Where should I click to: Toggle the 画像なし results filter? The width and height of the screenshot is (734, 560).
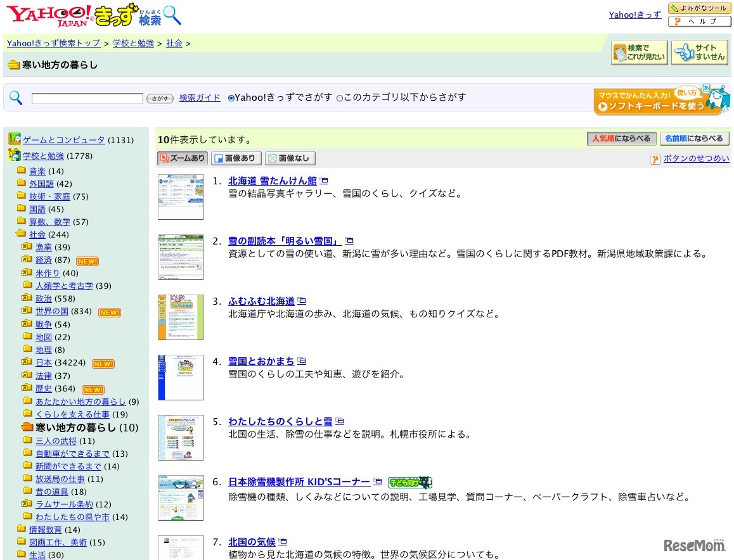[x=290, y=158]
